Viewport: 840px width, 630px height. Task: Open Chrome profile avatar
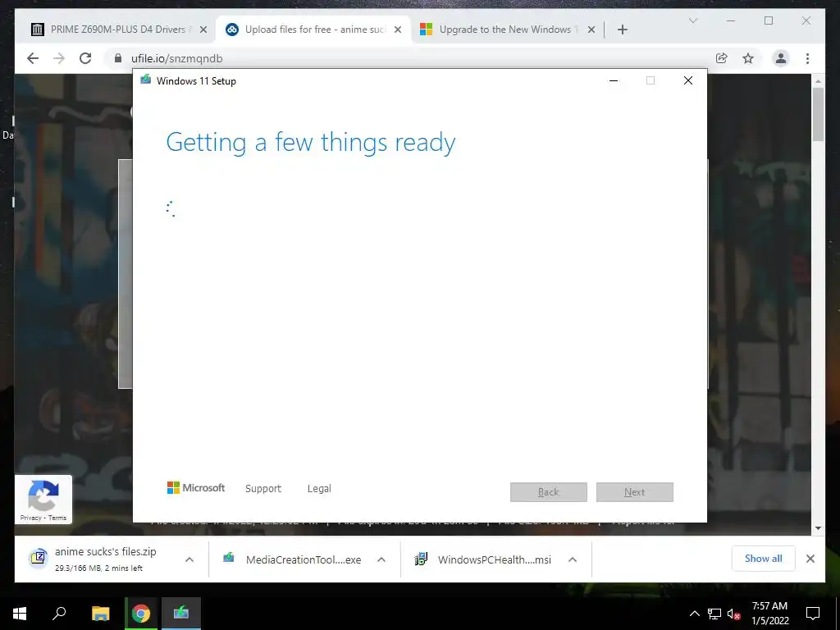pos(781,58)
